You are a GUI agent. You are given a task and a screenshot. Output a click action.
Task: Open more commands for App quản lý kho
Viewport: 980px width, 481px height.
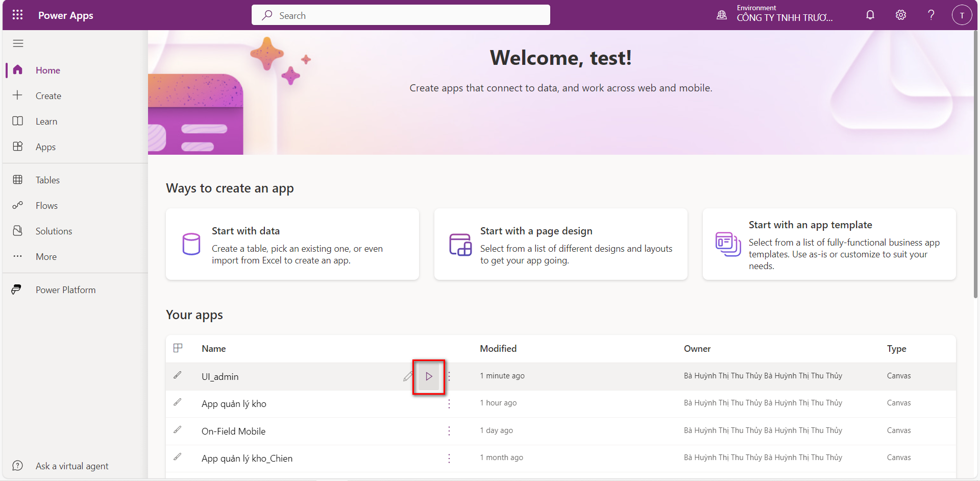click(449, 404)
